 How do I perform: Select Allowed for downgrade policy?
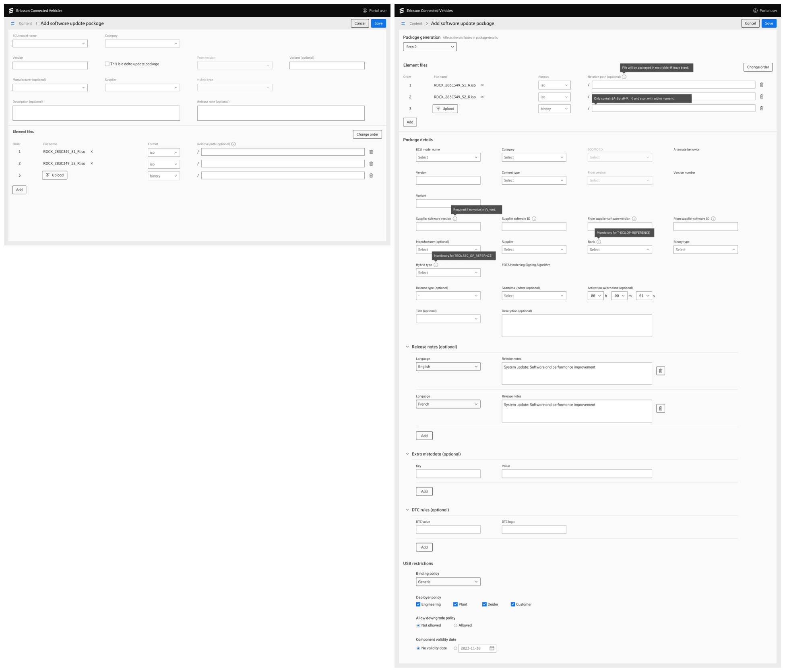click(455, 625)
